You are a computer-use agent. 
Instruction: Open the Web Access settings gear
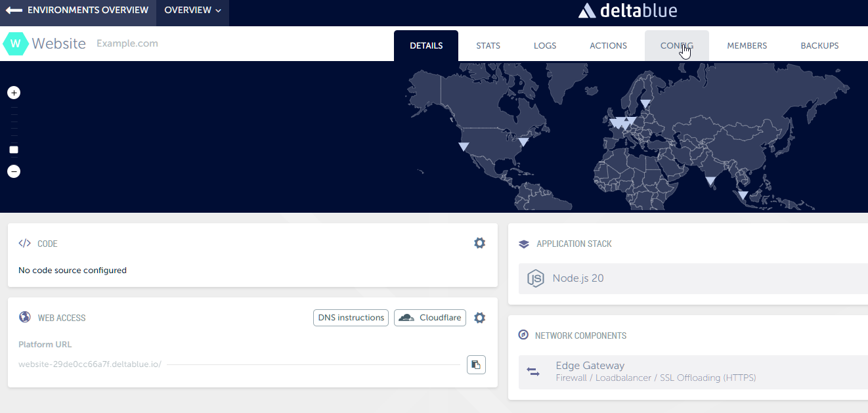[479, 318]
